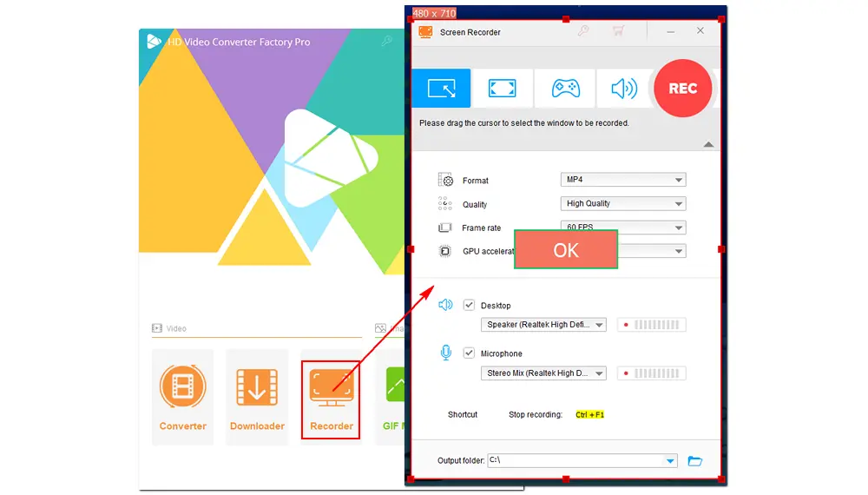Click the shopping cart icon in Screen Recorder
This screenshot has height=495, width=868.
(618, 31)
